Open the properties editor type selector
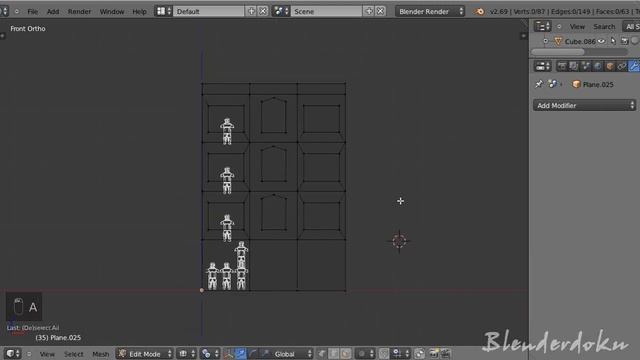The image size is (640, 360). click(x=542, y=66)
